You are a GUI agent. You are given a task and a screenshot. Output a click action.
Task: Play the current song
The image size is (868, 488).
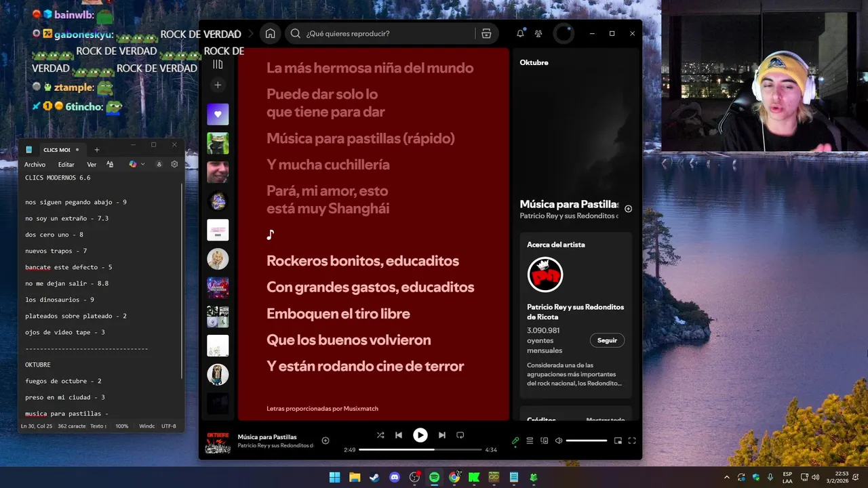pos(420,435)
